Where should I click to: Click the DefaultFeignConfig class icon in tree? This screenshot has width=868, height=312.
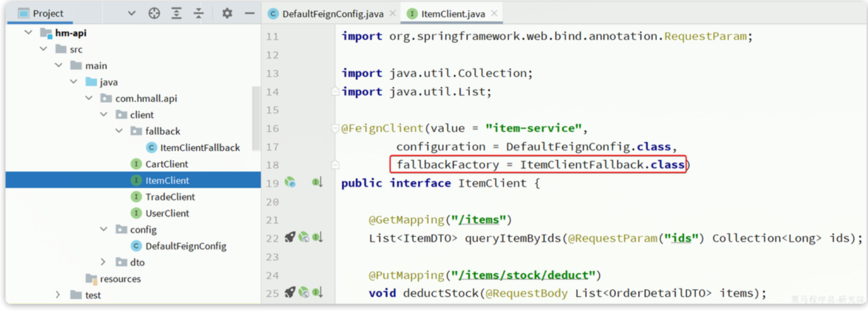tap(136, 246)
